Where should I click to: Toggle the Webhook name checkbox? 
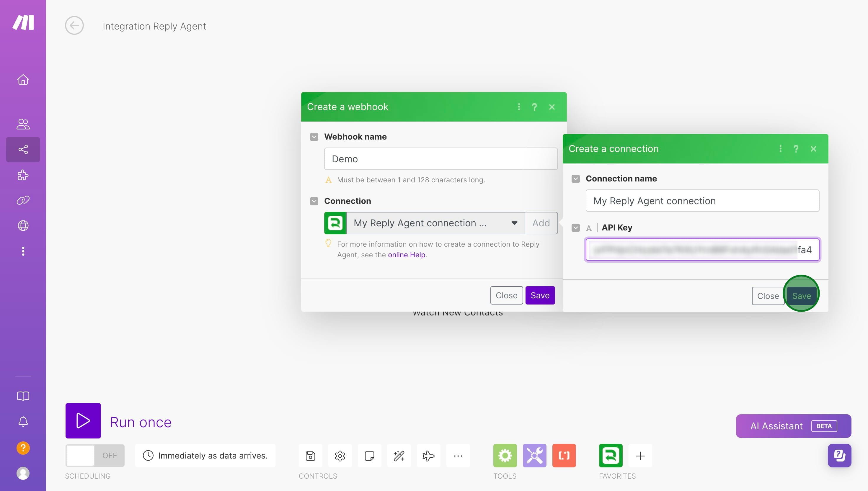coord(314,137)
